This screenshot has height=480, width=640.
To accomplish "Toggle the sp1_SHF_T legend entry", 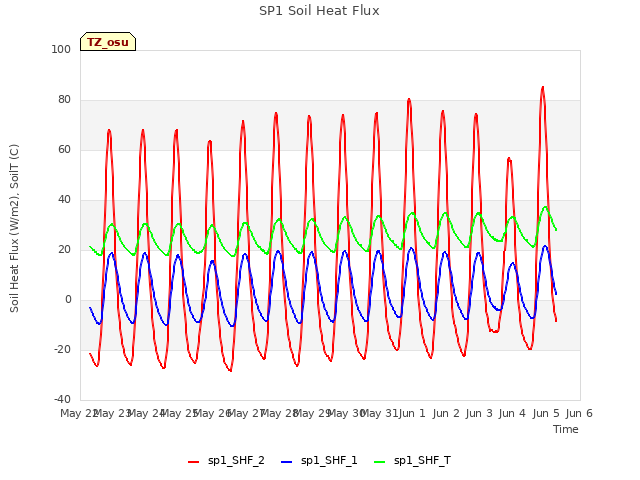I will pos(412,461).
